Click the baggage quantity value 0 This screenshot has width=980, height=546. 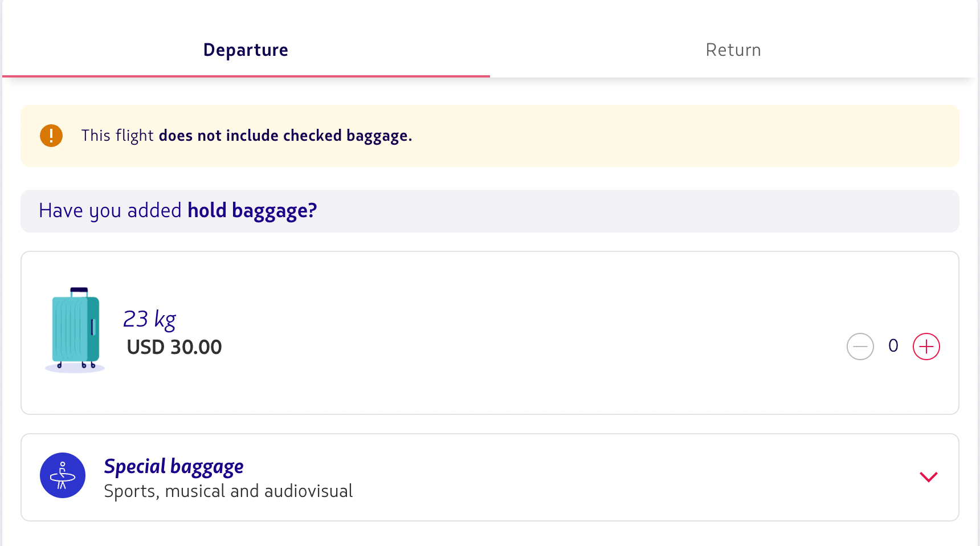(893, 346)
